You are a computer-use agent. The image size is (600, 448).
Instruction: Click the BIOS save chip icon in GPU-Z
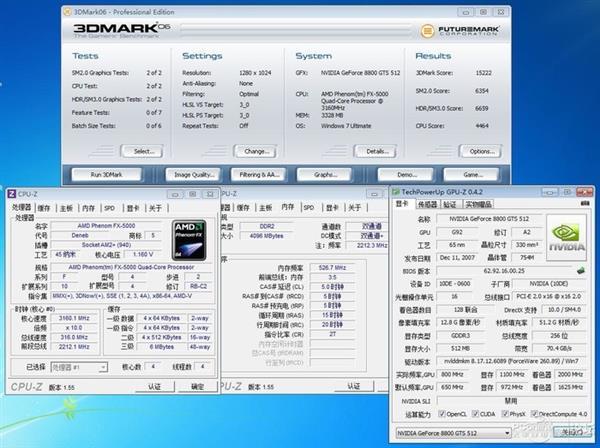[581, 271]
